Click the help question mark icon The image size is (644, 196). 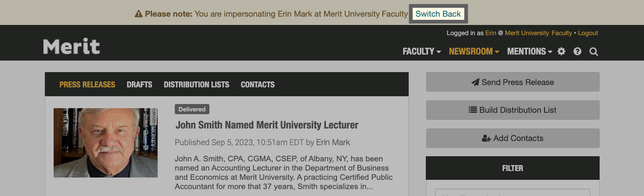tap(577, 51)
